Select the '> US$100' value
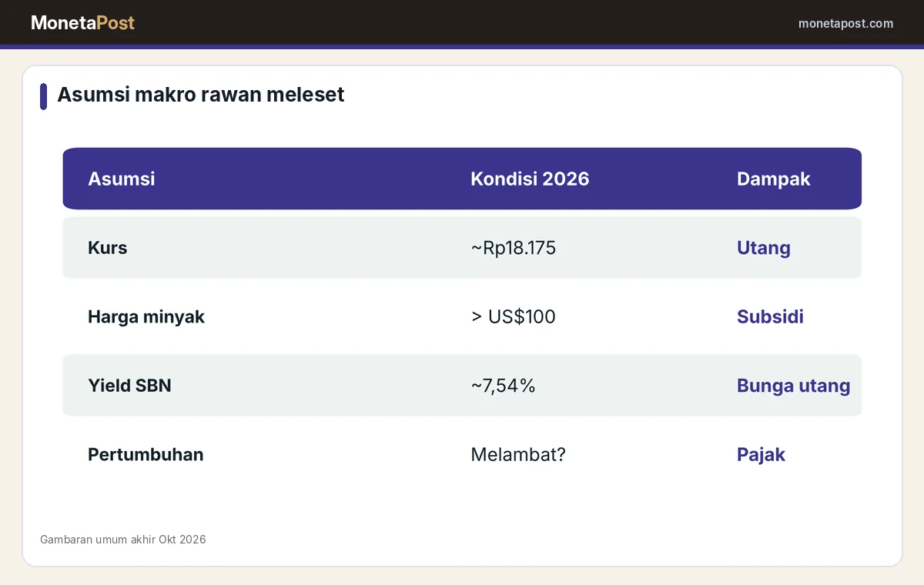 point(513,316)
